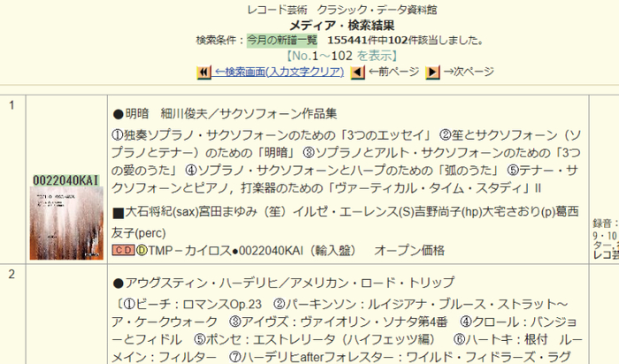Click the 次ページ label text
This screenshot has height=364, width=619.
pyautogui.click(x=469, y=72)
